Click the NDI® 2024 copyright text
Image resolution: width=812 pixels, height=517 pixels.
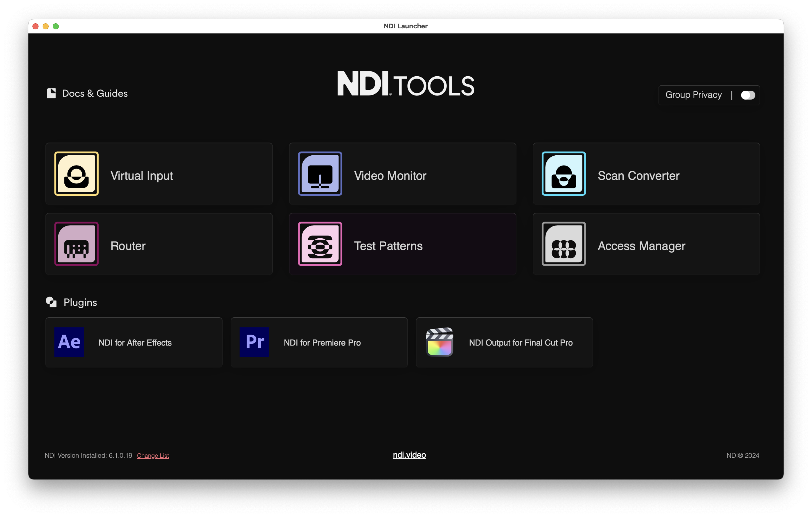tap(743, 456)
